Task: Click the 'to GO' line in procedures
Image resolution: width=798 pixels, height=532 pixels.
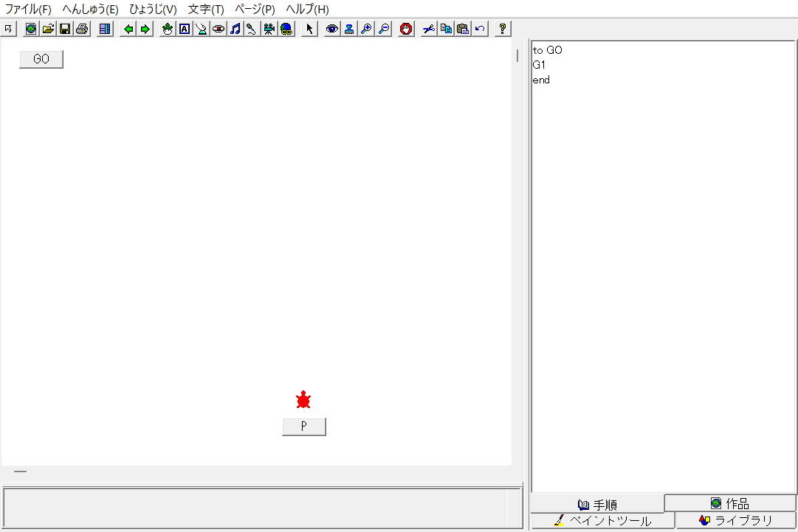Action: [x=548, y=50]
